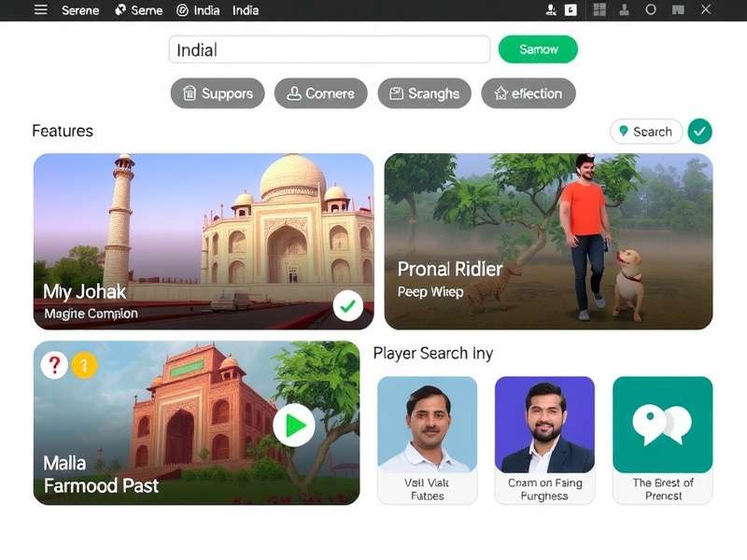
Task: Click the grid icon in the top-right toolbar
Action: click(x=599, y=11)
